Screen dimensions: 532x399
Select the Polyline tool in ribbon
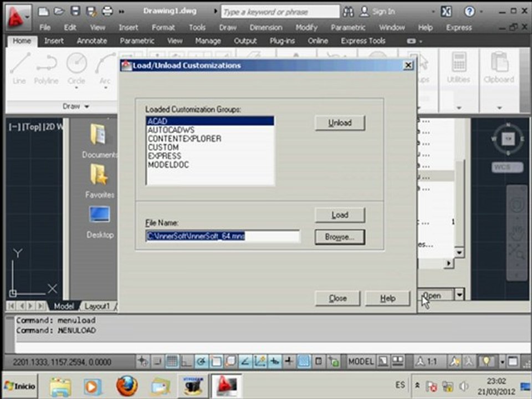click(x=46, y=68)
